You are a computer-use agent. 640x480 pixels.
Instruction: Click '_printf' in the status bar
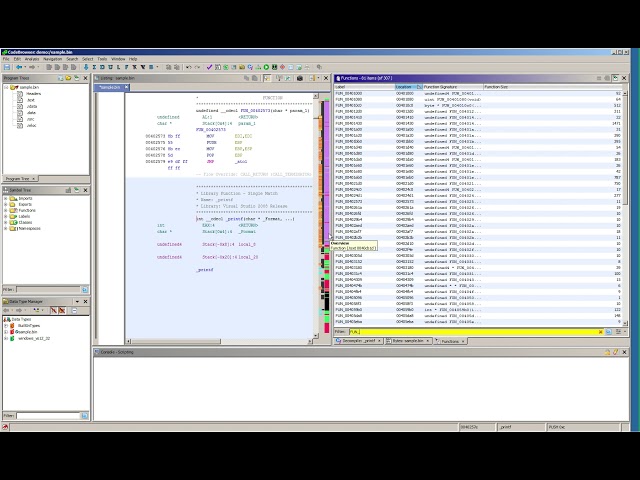(506, 427)
